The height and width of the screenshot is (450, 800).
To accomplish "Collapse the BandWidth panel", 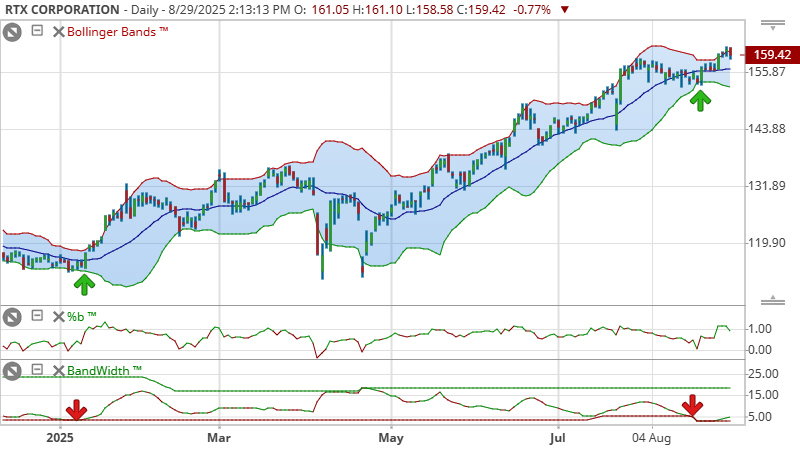I will (x=37, y=369).
